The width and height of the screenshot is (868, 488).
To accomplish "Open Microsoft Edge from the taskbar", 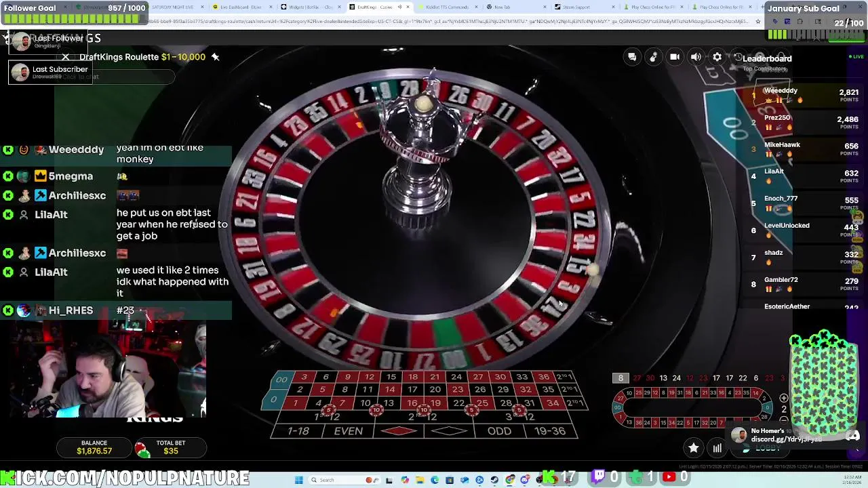I will click(x=435, y=480).
